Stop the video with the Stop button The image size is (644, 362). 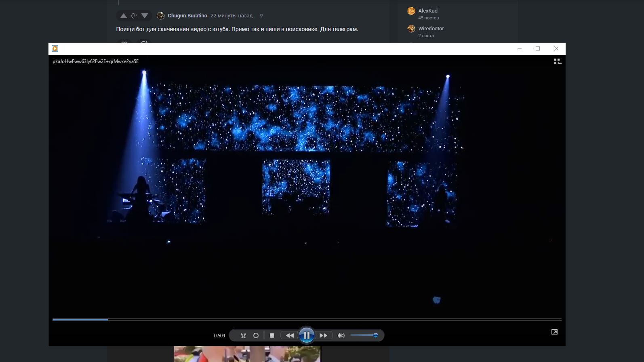pos(272,335)
